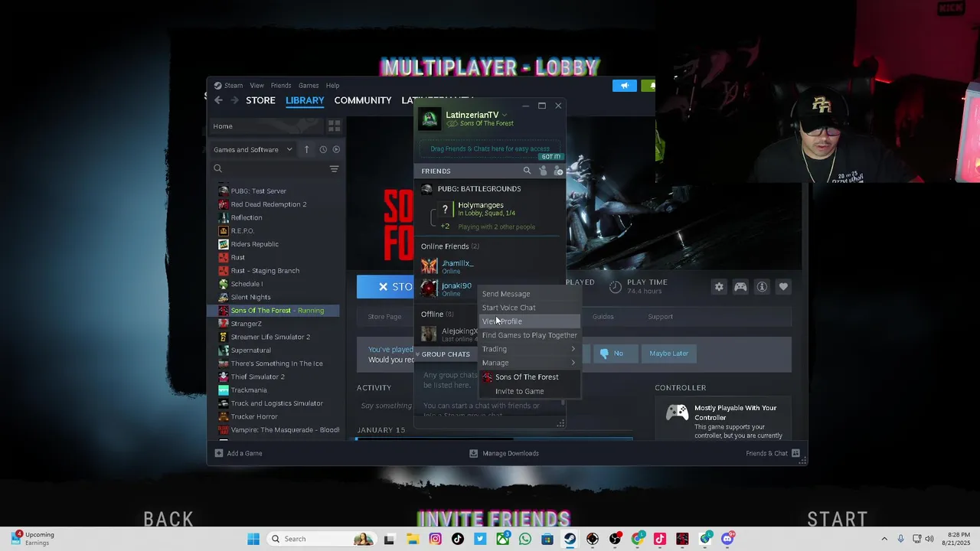
Task: Go back with Steam's back arrow
Action: coord(218,100)
